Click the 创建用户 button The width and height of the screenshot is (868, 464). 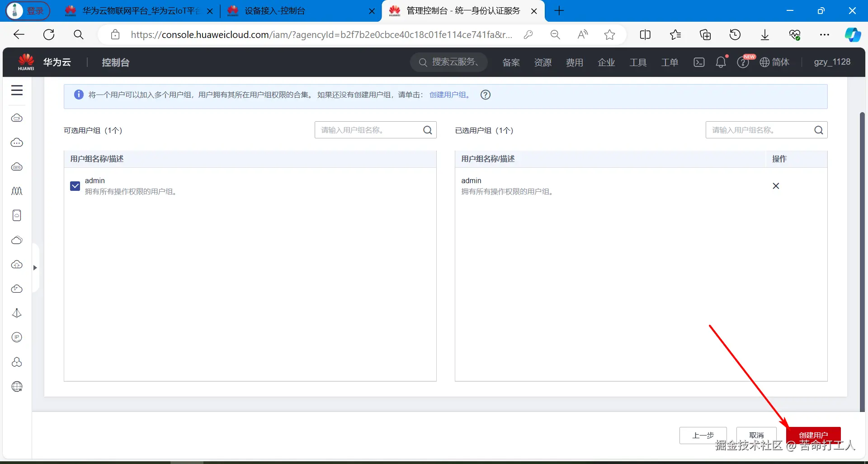[813, 435]
